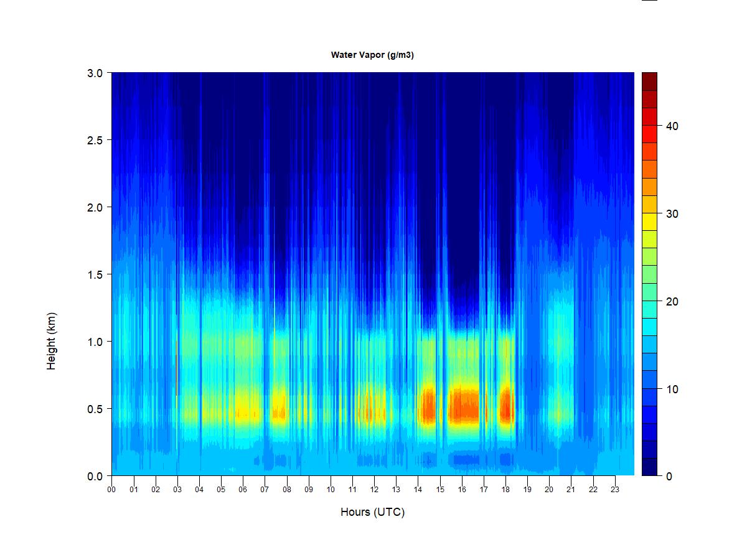Click the 3.0 km height tick label
The width and height of the screenshot is (747, 560).
pos(95,73)
